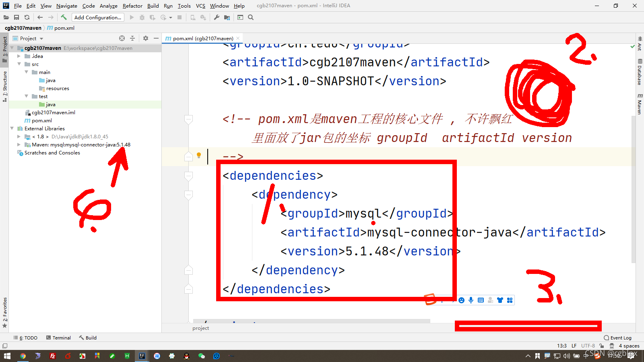Click cursor position 13:3 in status bar
The width and height of the screenshot is (644, 362).
(562, 346)
